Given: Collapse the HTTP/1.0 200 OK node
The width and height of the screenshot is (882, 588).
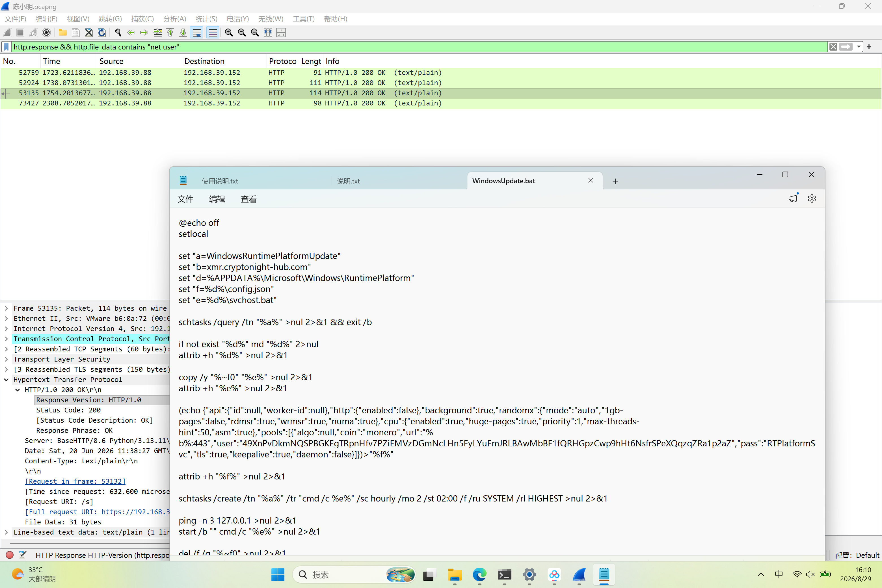Looking at the screenshot, I should [18, 390].
